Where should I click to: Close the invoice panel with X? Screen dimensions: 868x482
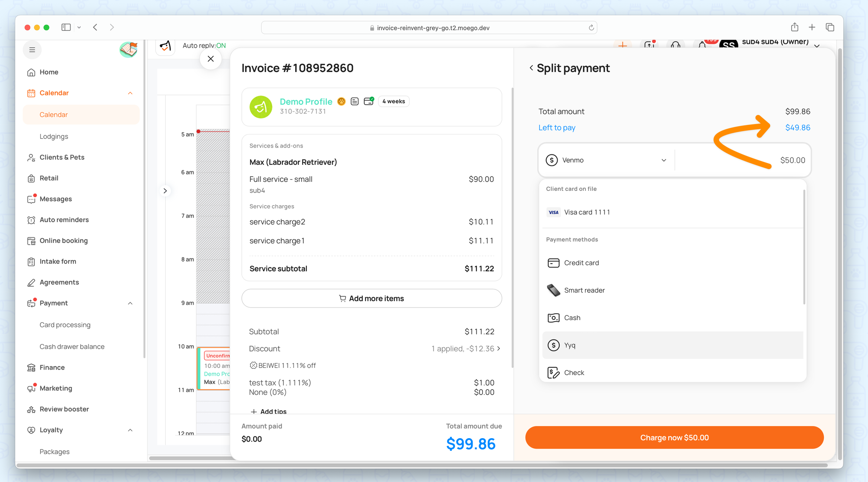[x=210, y=59]
